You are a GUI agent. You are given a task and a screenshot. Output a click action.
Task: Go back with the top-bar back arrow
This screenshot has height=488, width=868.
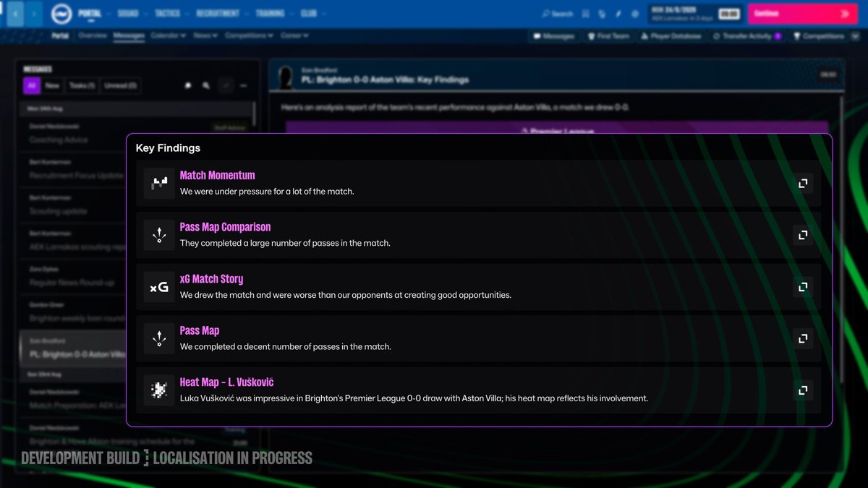click(x=17, y=14)
